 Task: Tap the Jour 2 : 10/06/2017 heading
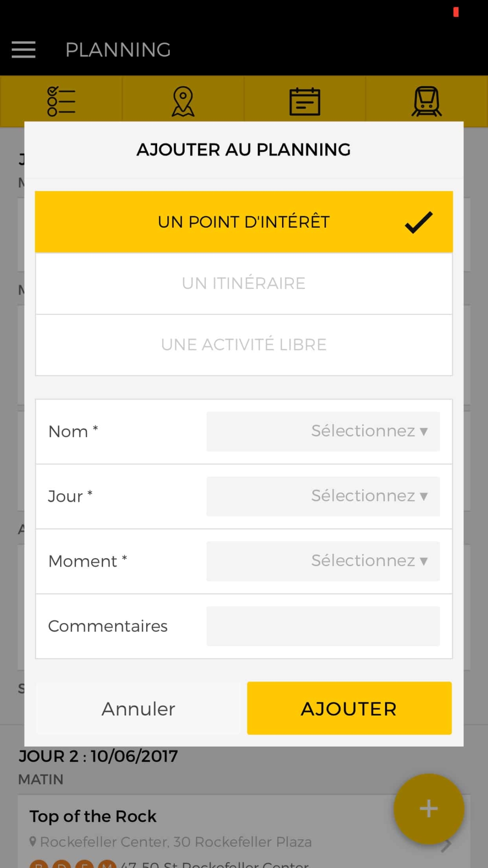click(x=98, y=756)
